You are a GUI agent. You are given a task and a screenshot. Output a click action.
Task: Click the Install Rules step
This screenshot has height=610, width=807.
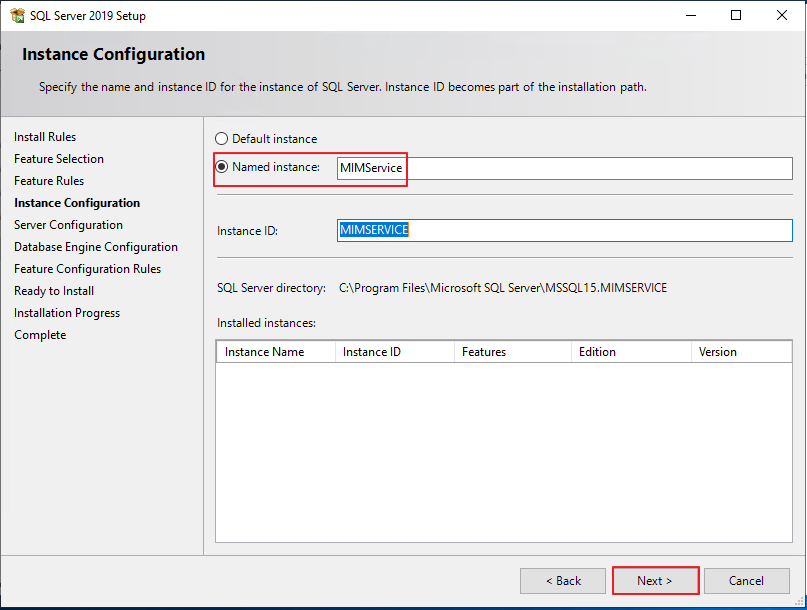[45, 137]
